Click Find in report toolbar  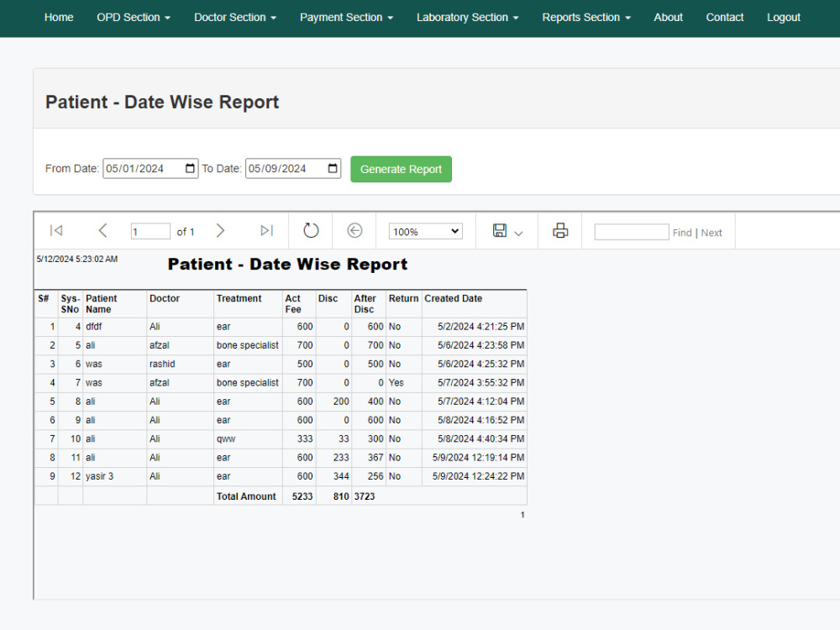pyautogui.click(x=682, y=233)
